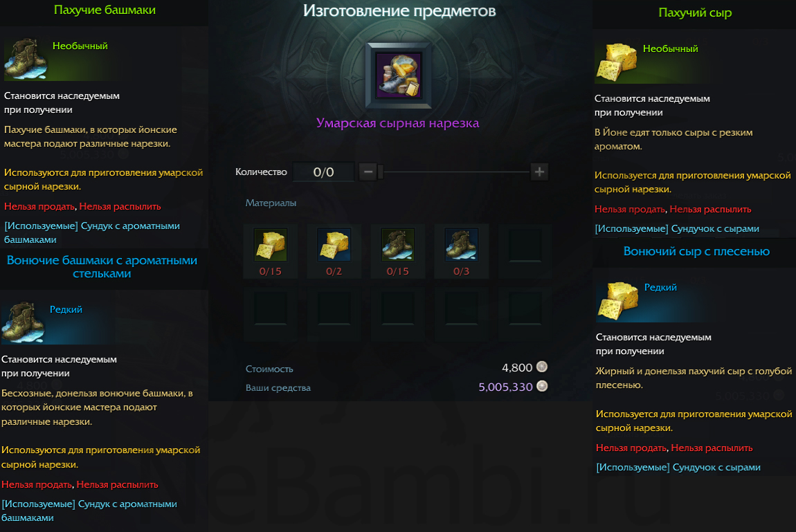Click the Пахучие башмаки tooltip boot icon
The width and height of the screenshot is (796, 532).
[x=26, y=60]
